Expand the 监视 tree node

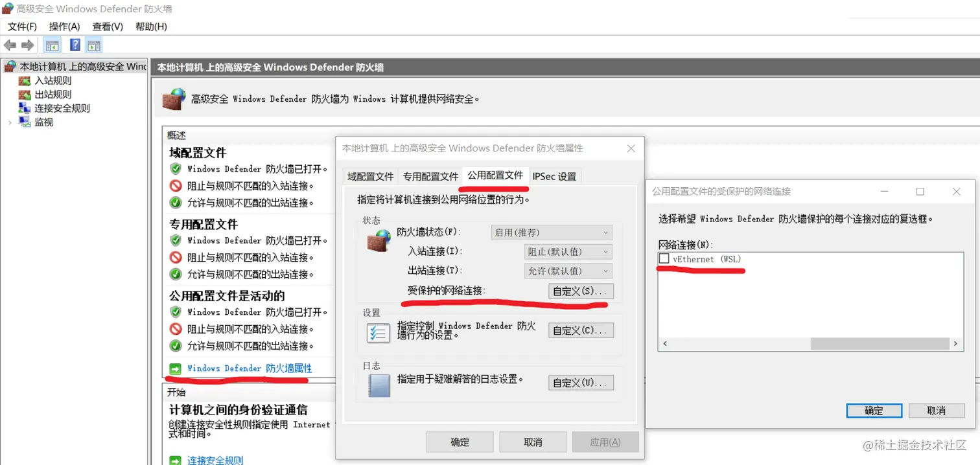[10, 122]
